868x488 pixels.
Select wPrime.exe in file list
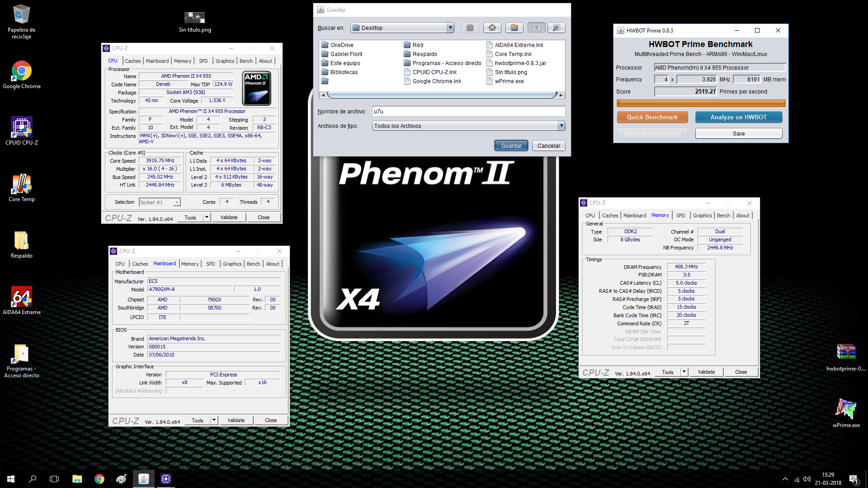coord(505,81)
